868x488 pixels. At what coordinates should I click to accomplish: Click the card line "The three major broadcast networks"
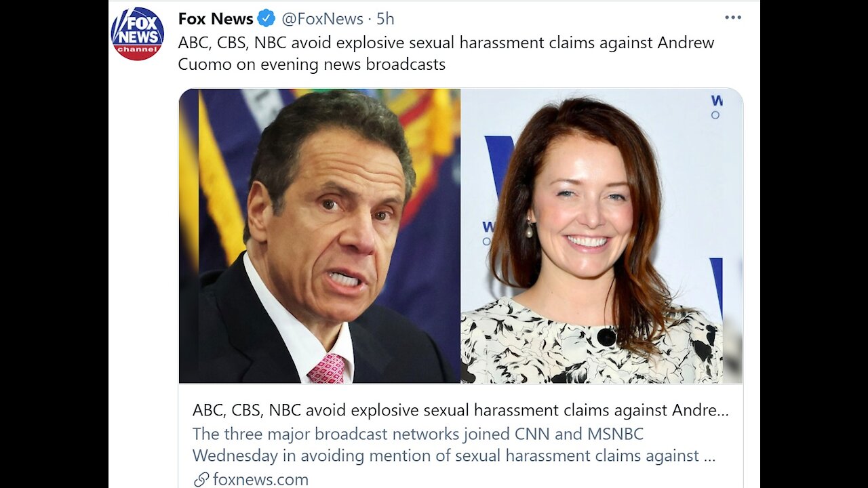(x=418, y=434)
